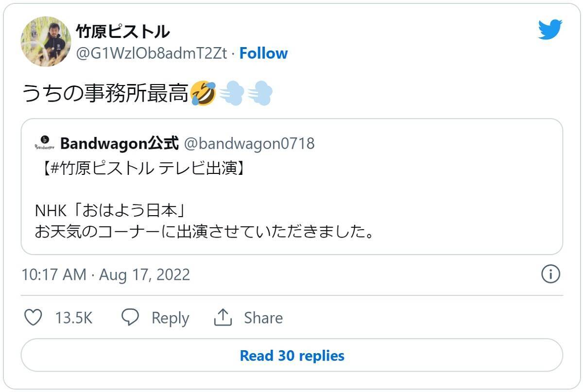Viewport: 583px width, 392px height.
Task: Like the tweet with heart icon
Action: point(34,318)
